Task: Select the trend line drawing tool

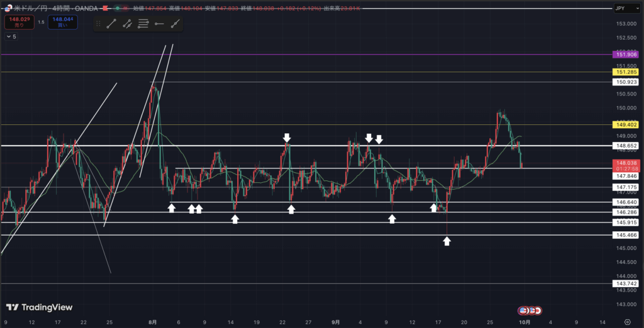Action: [x=111, y=24]
